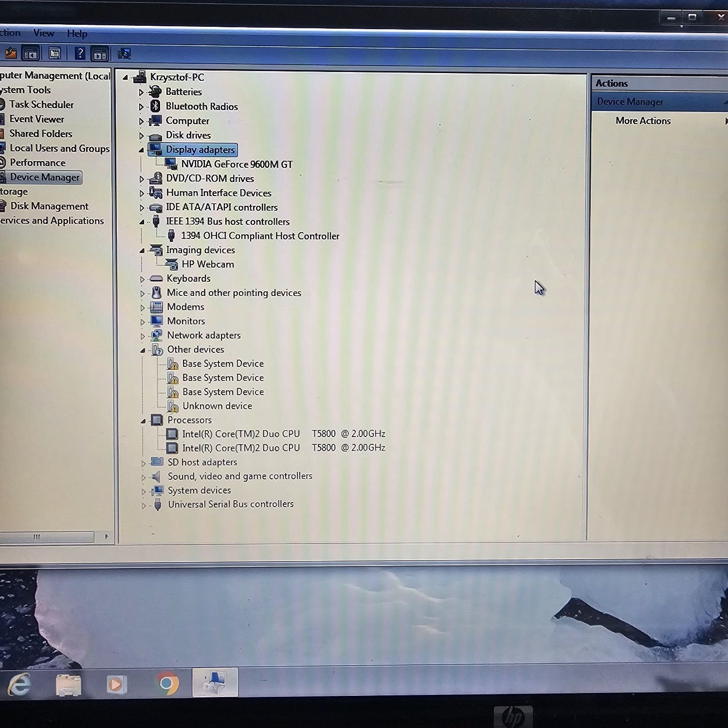Open Google Chrome from the taskbar
The width and height of the screenshot is (728, 728).
168,684
